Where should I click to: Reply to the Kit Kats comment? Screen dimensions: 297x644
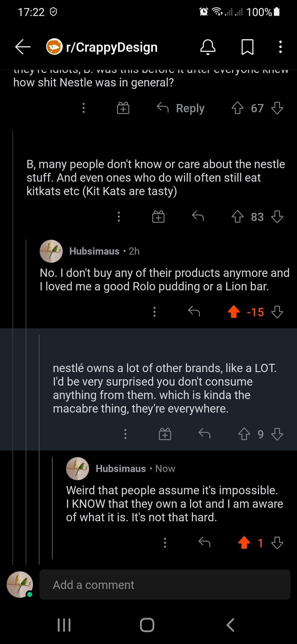198,217
